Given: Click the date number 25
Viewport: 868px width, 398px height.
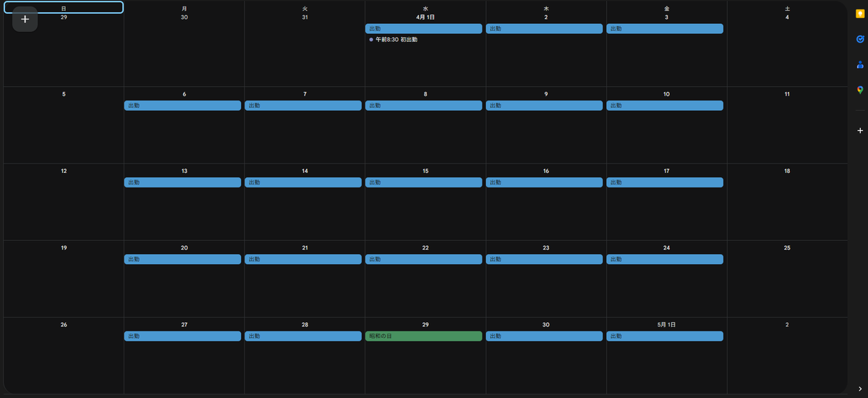Looking at the screenshot, I should click(x=787, y=247).
